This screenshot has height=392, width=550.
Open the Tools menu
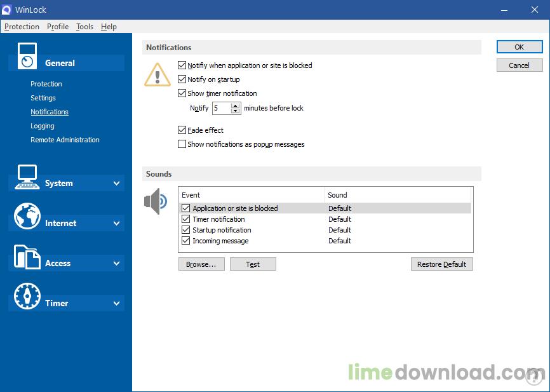(84, 27)
